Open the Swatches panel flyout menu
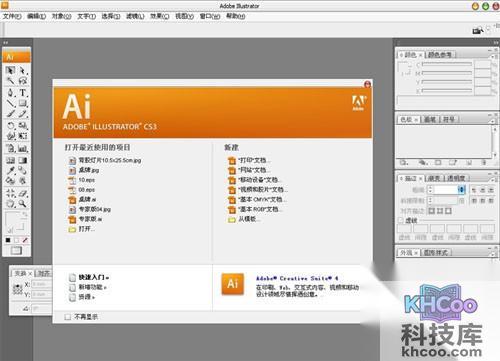500x361 pixels. pos(493,120)
